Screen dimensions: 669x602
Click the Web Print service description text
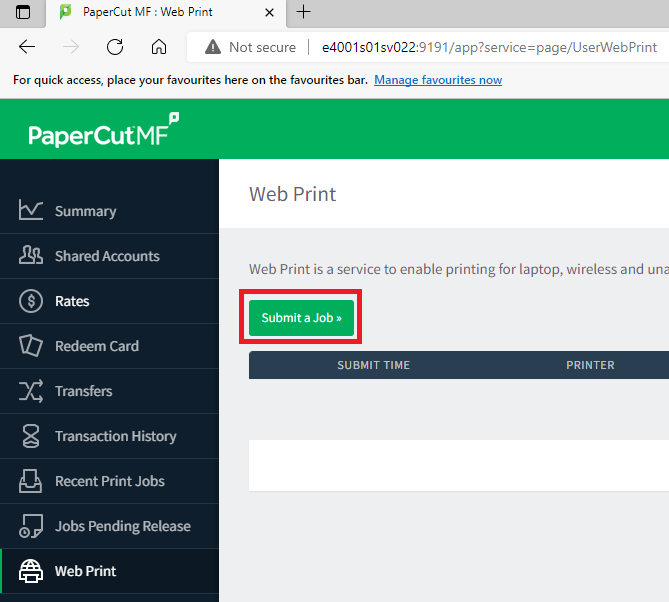(459, 269)
